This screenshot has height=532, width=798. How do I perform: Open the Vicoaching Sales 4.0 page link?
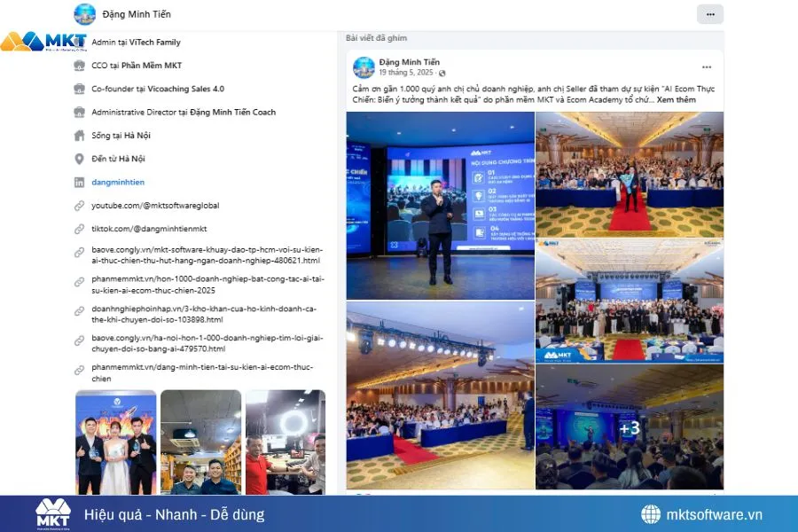(x=186, y=89)
